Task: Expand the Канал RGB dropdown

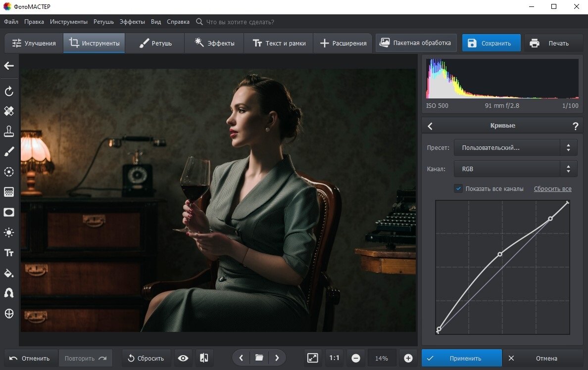Action: [515, 169]
